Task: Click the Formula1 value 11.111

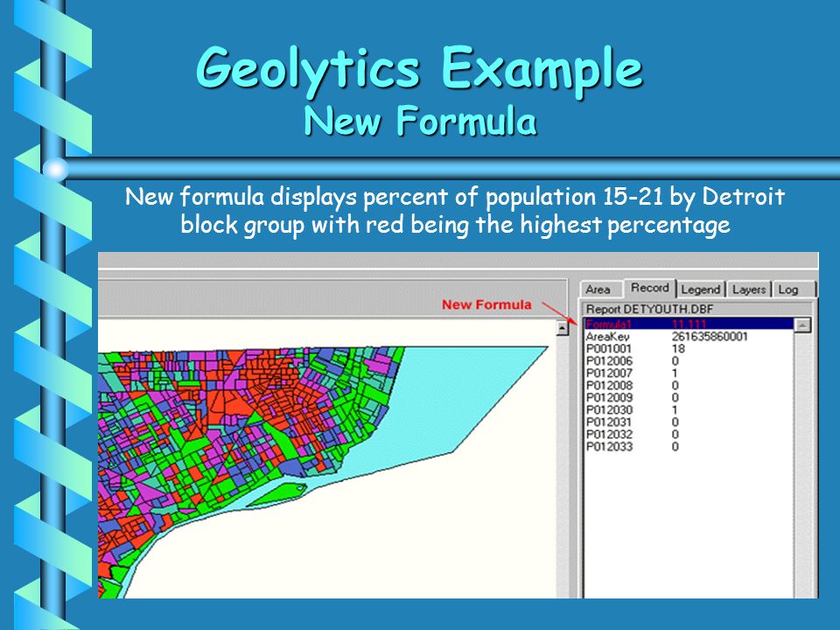Action: pos(689,324)
